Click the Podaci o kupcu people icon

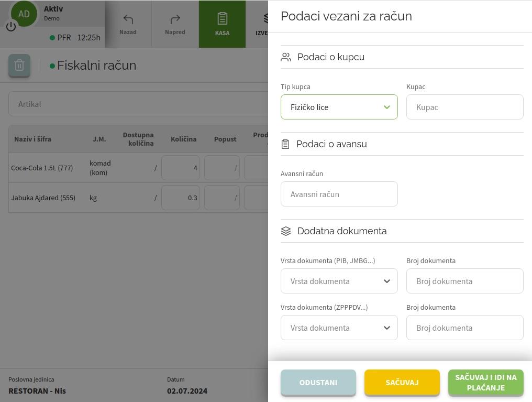[x=286, y=57]
